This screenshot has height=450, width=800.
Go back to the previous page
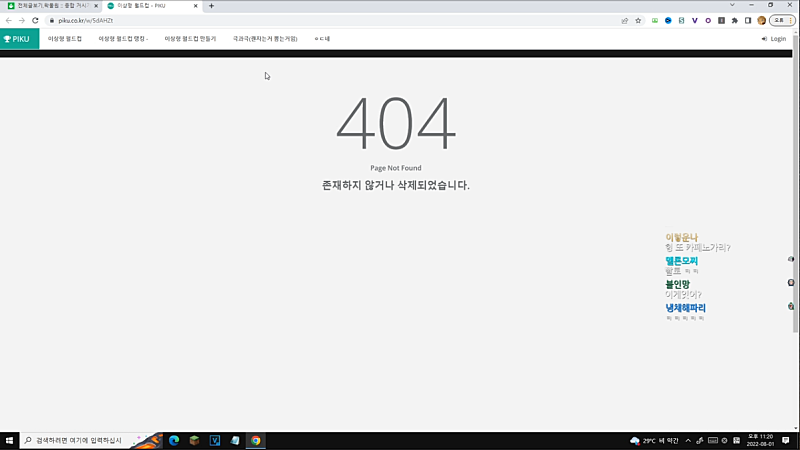click(9, 20)
